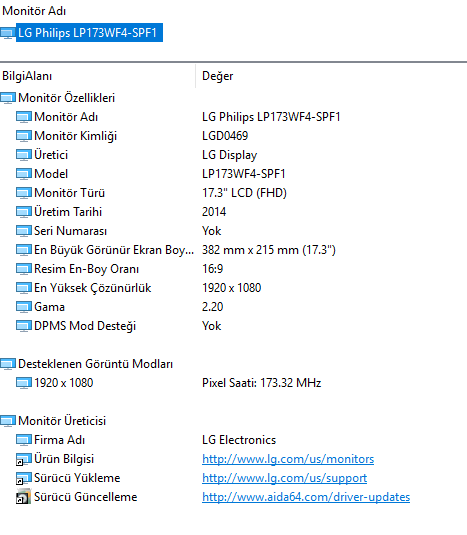
Task: Open the lg.com/us/support link
Action: 284,478
